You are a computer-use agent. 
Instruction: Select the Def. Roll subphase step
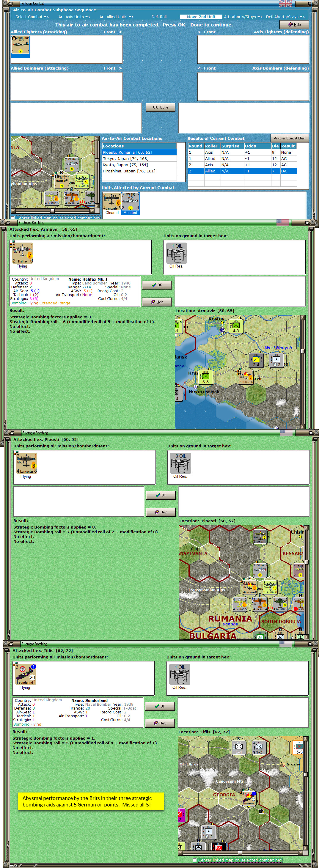159,17
